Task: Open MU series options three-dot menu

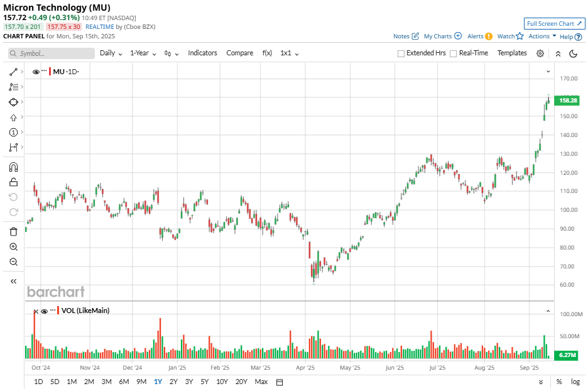Action: pyautogui.click(x=44, y=70)
